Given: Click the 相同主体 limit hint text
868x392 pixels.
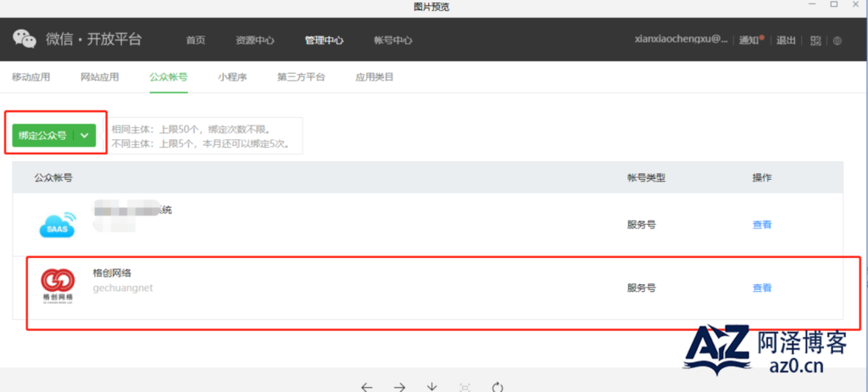Looking at the screenshot, I should [x=191, y=129].
